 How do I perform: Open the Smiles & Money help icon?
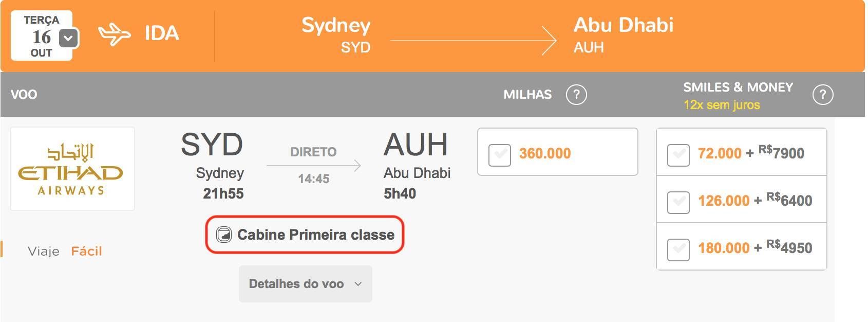pyautogui.click(x=823, y=95)
